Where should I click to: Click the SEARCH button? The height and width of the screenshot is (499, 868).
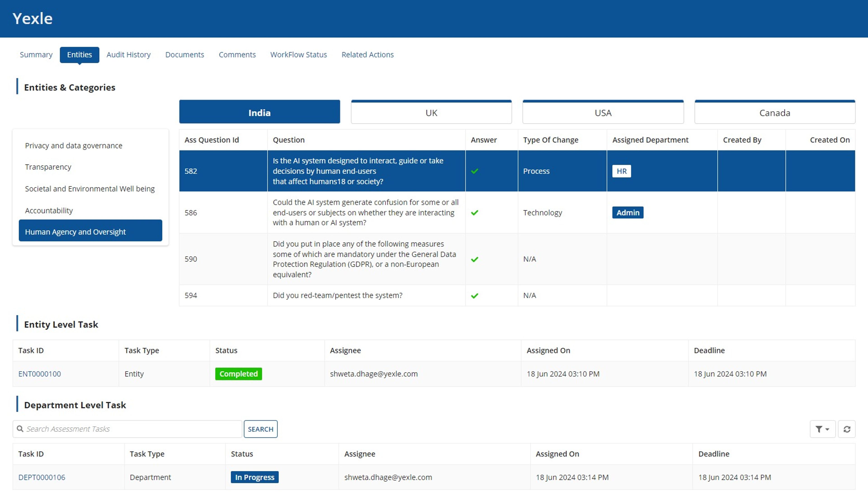pyautogui.click(x=261, y=429)
